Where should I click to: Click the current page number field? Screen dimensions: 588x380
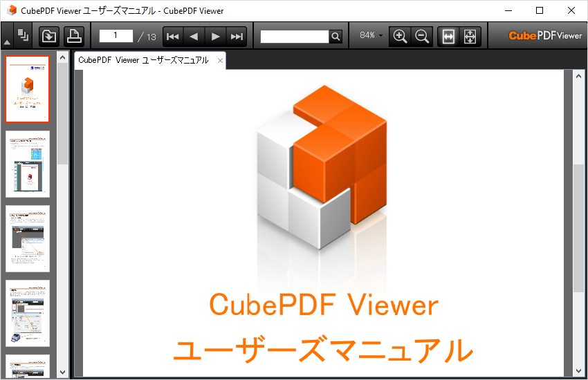116,35
